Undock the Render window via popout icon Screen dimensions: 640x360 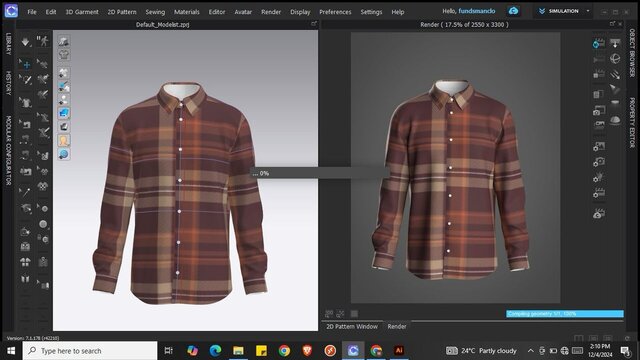pyautogui.click(x=612, y=24)
